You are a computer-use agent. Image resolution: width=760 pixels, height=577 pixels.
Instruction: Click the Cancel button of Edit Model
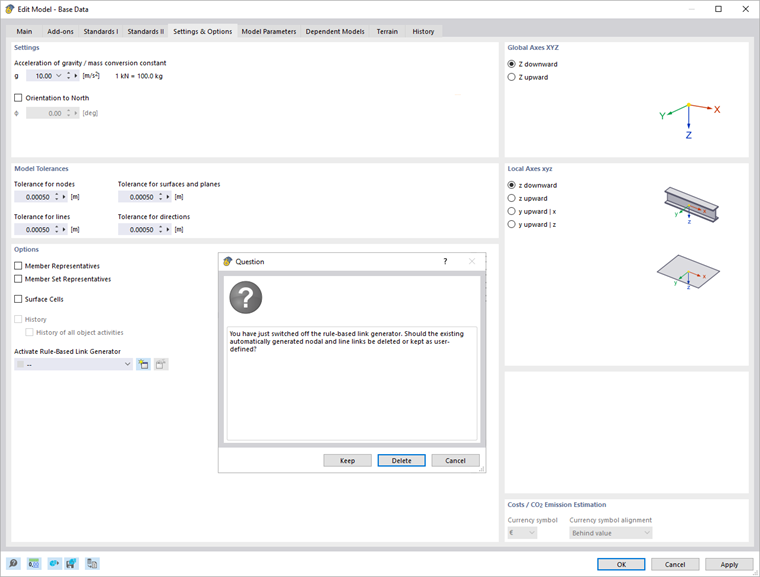[x=675, y=564]
